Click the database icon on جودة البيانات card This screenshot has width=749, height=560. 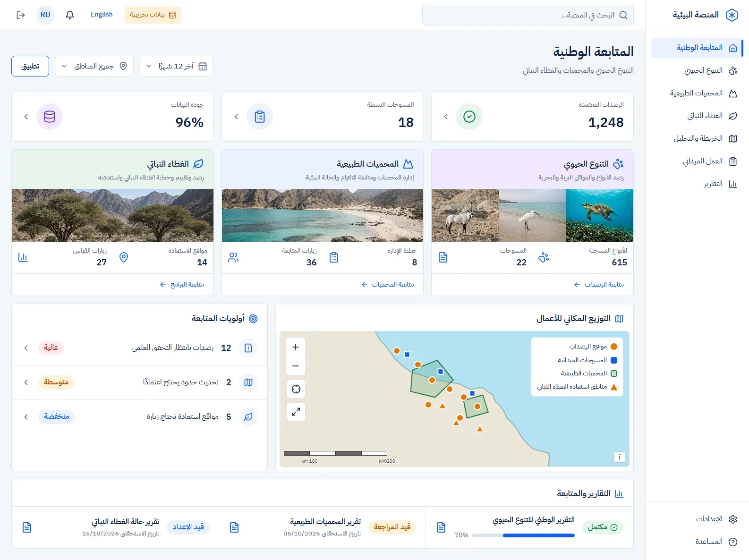pyautogui.click(x=50, y=117)
